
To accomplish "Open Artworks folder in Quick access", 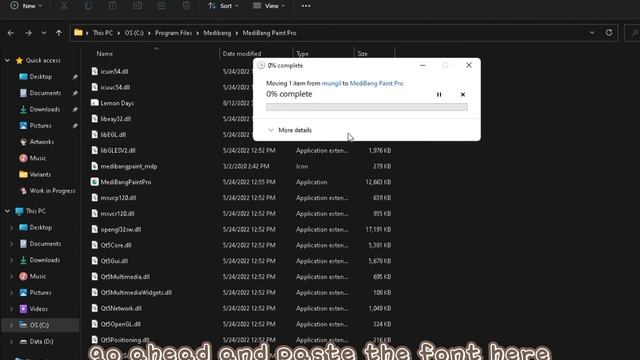I will coord(42,142).
